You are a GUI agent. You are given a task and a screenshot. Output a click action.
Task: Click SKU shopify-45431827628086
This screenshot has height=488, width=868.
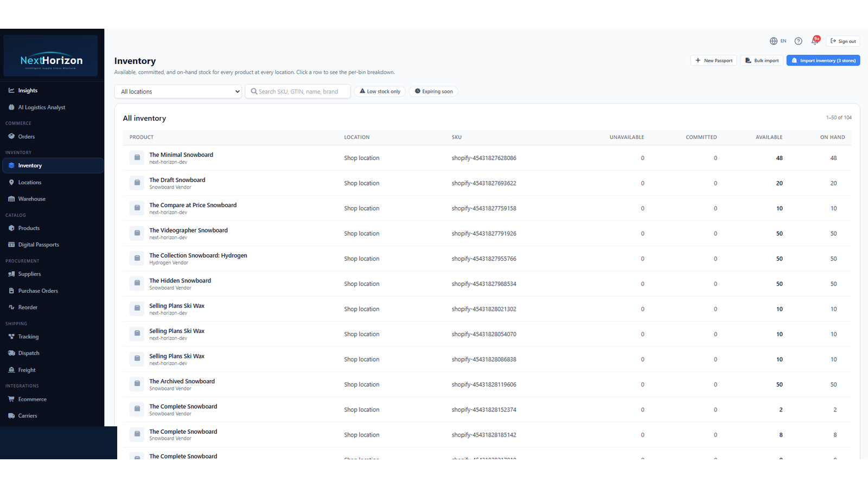[x=484, y=158]
